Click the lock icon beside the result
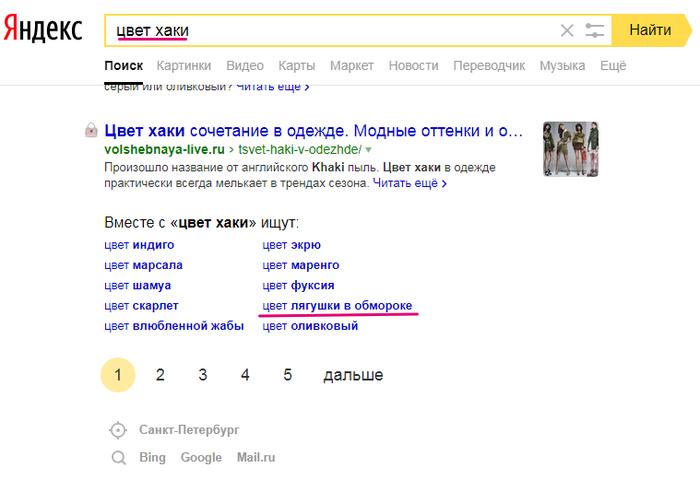This screenshot has height=480, width=700. point(91,130)
